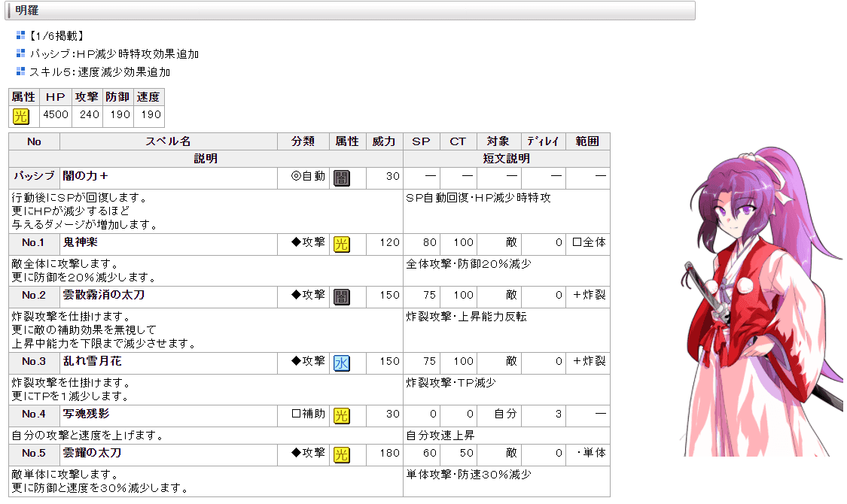
Task: Click the light attribute icon in the stats table
Action: pos(20,116)
